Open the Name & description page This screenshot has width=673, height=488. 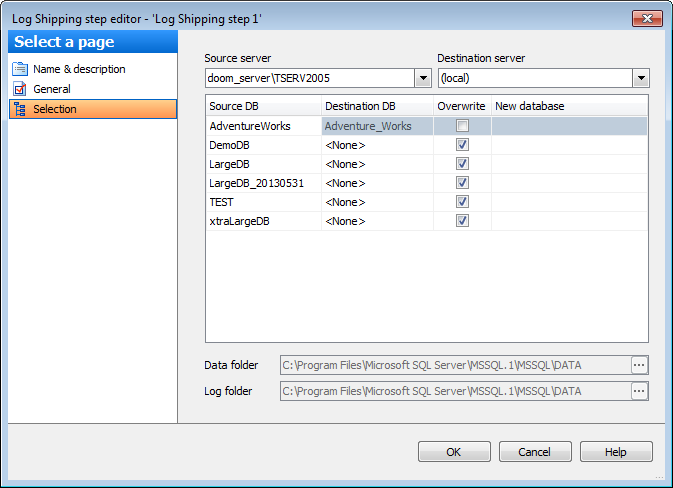[x=79, y=69]
